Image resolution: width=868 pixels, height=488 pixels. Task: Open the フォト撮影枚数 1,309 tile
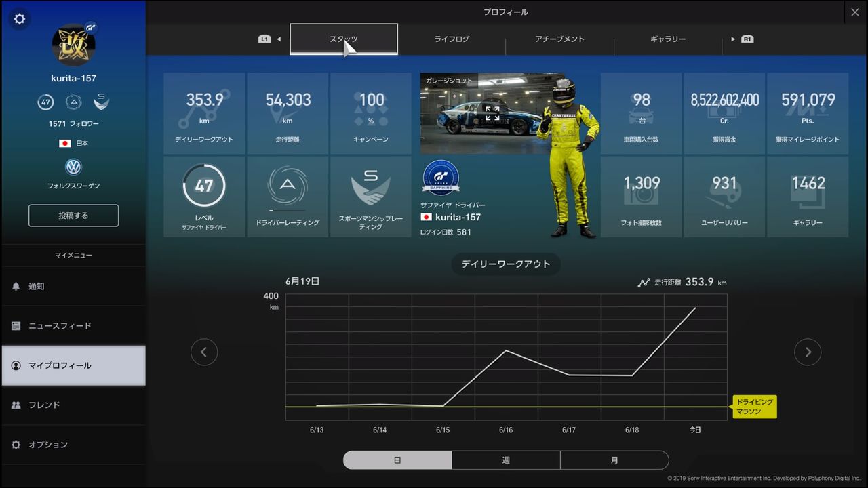point(642,197)
